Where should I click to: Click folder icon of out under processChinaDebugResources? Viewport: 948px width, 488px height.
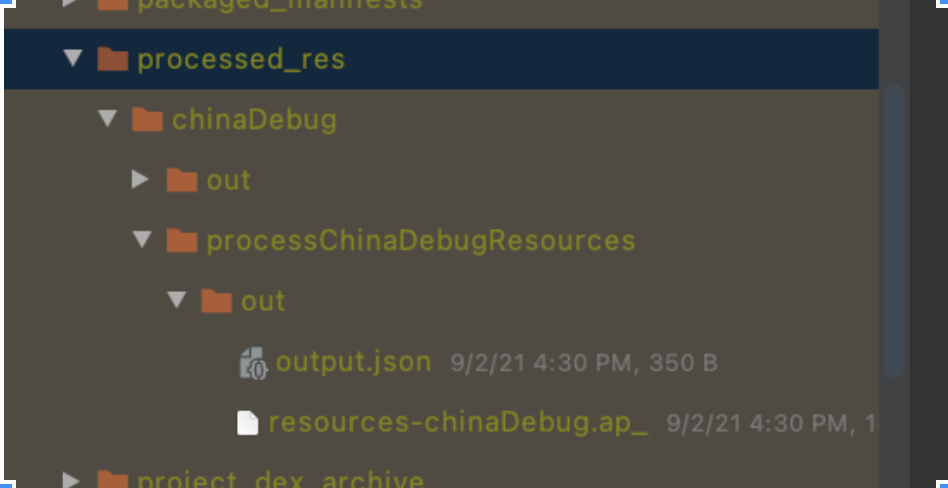click(x=216, y=301)
